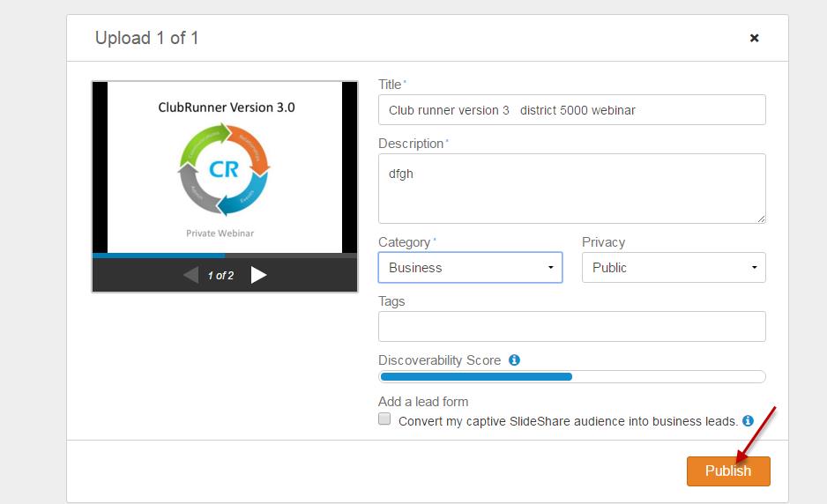Click the 'Upload 1 of 1' dialog heading
Viewport: 827px width, 504px height.
pos(146,38)
